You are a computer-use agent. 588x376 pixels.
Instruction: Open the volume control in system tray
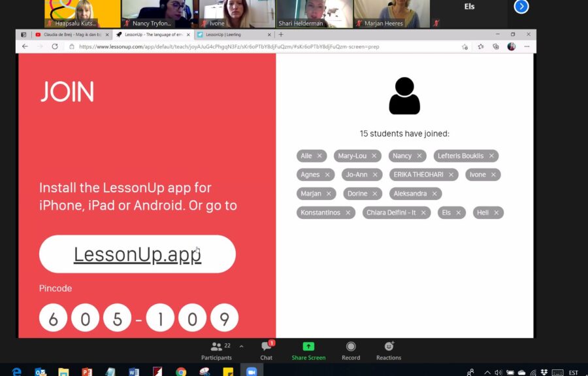[498, 372]
